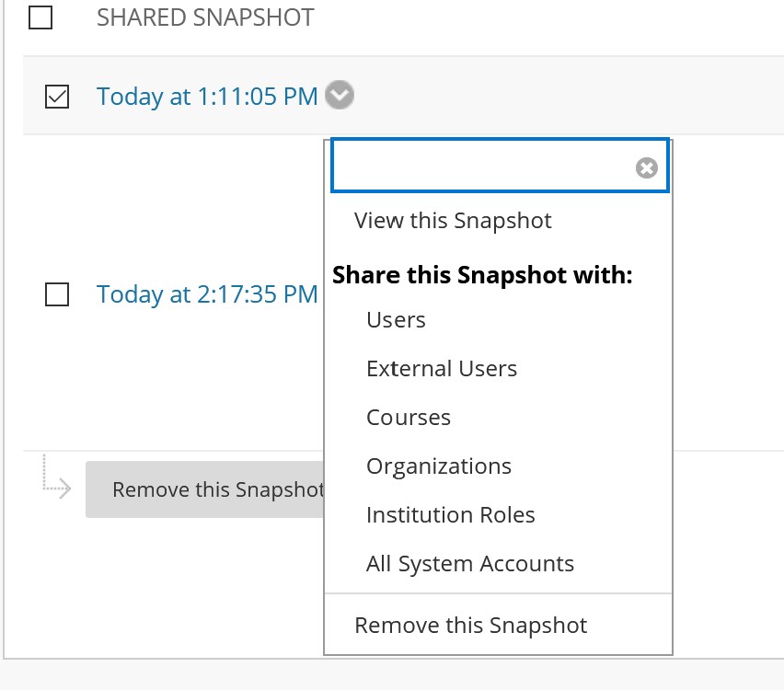Check the 2:17:35 PM snapshot checkbox
This screenshot has height=690, width=784.
pos(57,294)
